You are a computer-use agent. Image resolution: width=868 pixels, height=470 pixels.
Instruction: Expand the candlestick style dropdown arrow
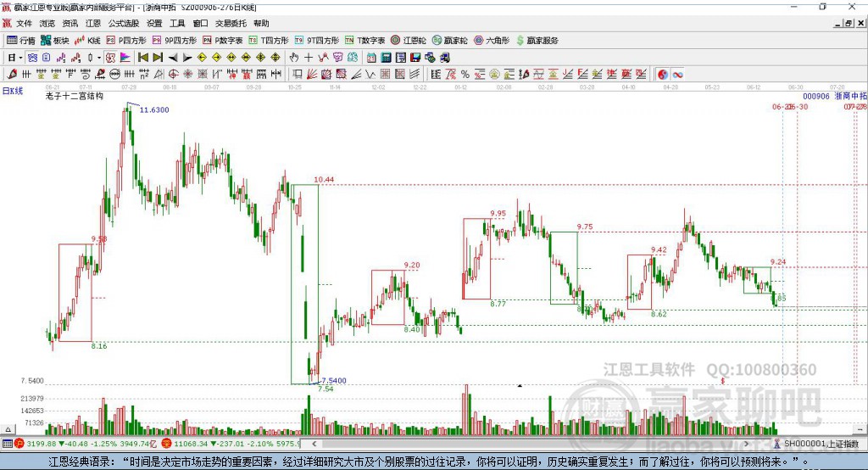pos(99,58)
